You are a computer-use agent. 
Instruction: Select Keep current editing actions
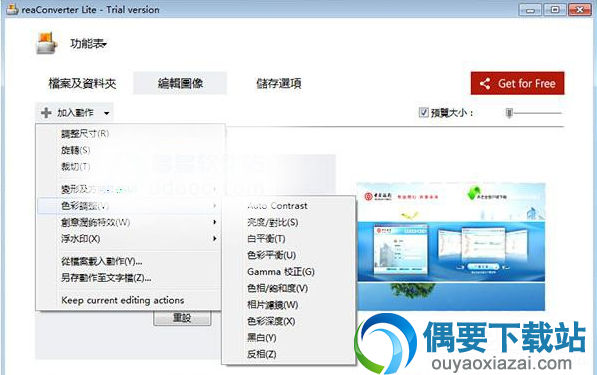(x=129, y=300)
